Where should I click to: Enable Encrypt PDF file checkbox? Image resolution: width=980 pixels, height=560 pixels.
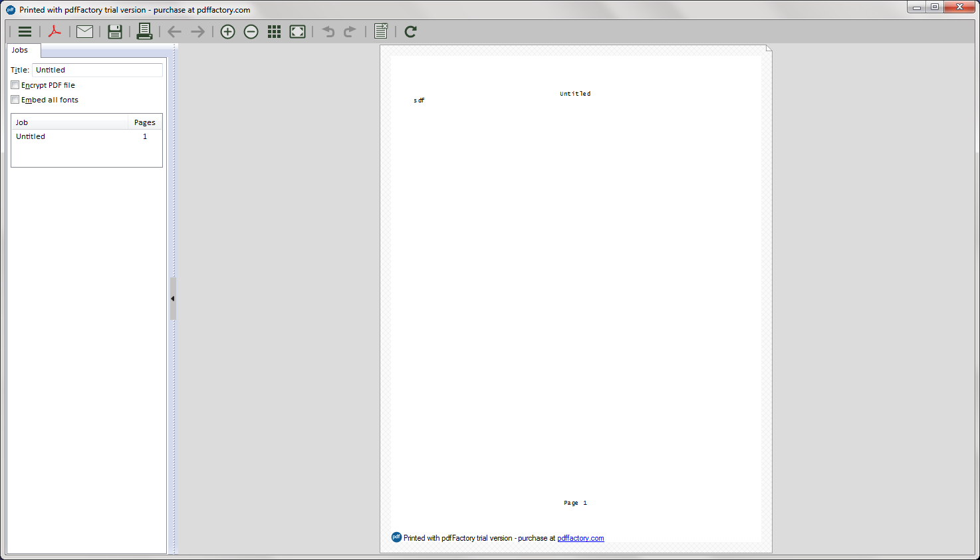point(15,85)
